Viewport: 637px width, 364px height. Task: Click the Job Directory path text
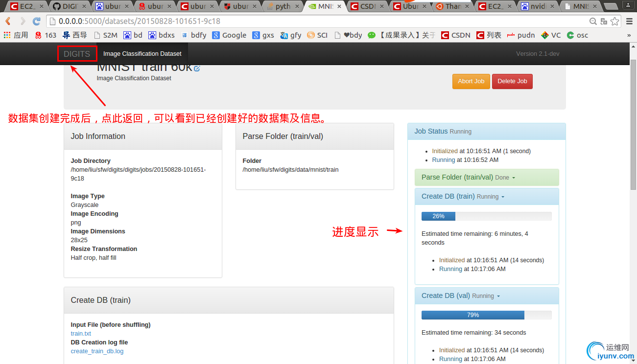coord(139,174)
